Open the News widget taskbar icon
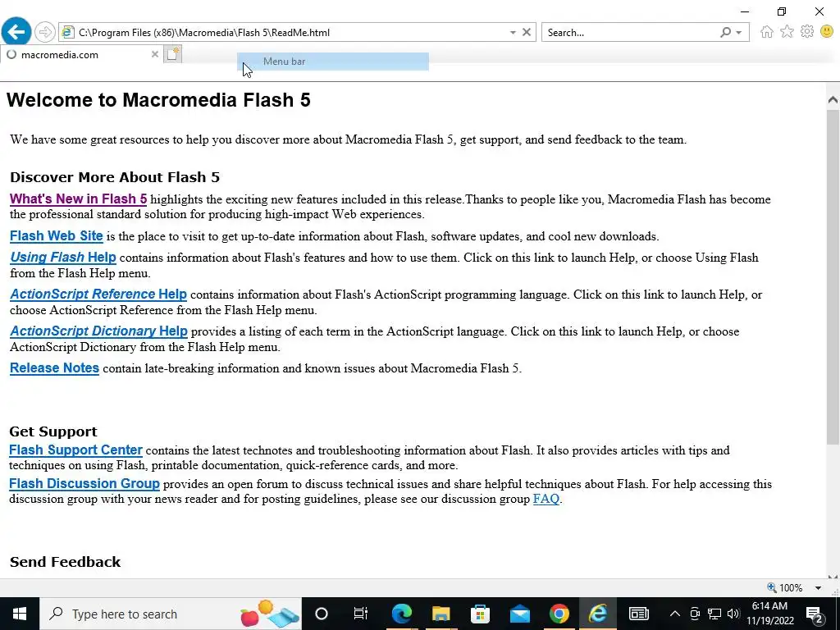 [x=638, y=614]
